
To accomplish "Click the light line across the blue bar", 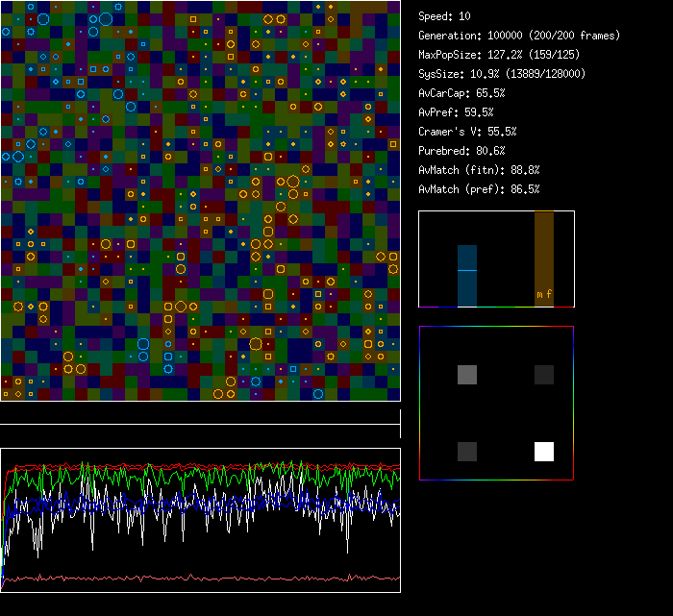I will tap(467, 271).
